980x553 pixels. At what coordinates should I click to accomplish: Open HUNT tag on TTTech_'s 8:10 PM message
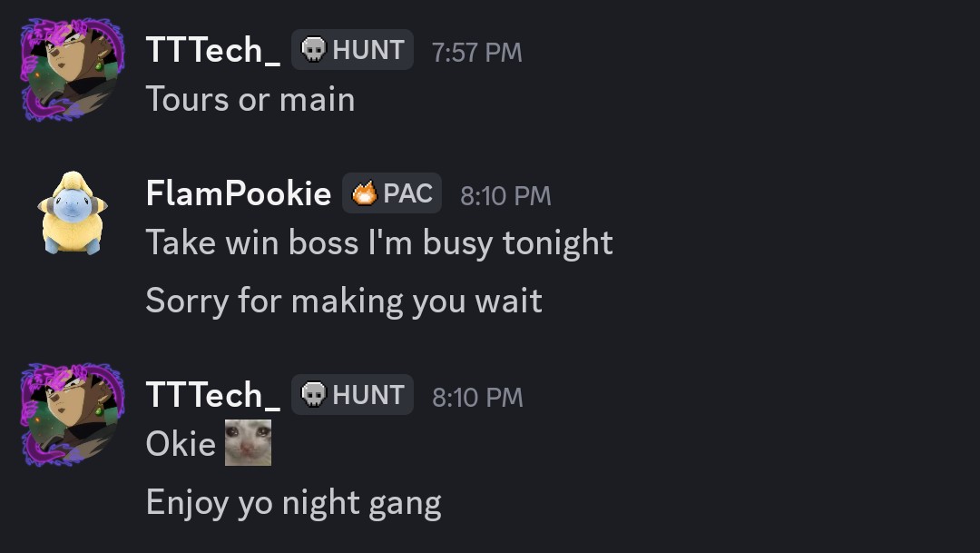[352, 395]
